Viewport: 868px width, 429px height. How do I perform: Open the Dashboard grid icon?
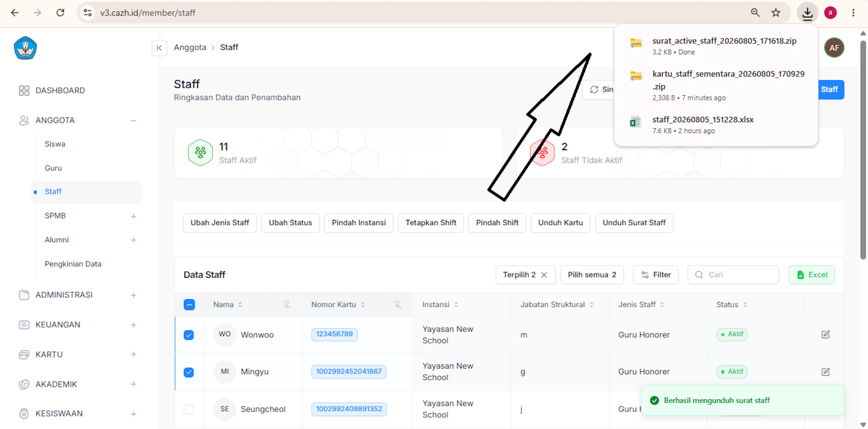point(24,91)
